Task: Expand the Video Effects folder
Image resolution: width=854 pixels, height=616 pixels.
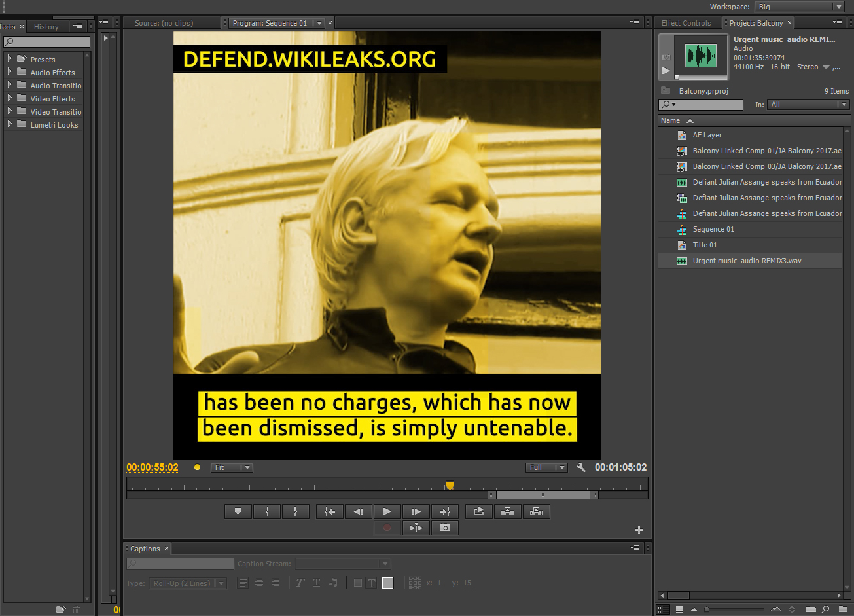Action: [x=10, y=98]
